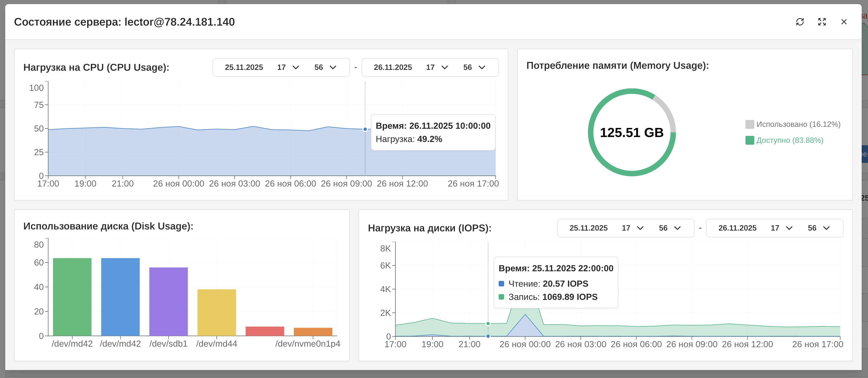Click IOPS start date 25.11.2025 field

tap(588, 228)
